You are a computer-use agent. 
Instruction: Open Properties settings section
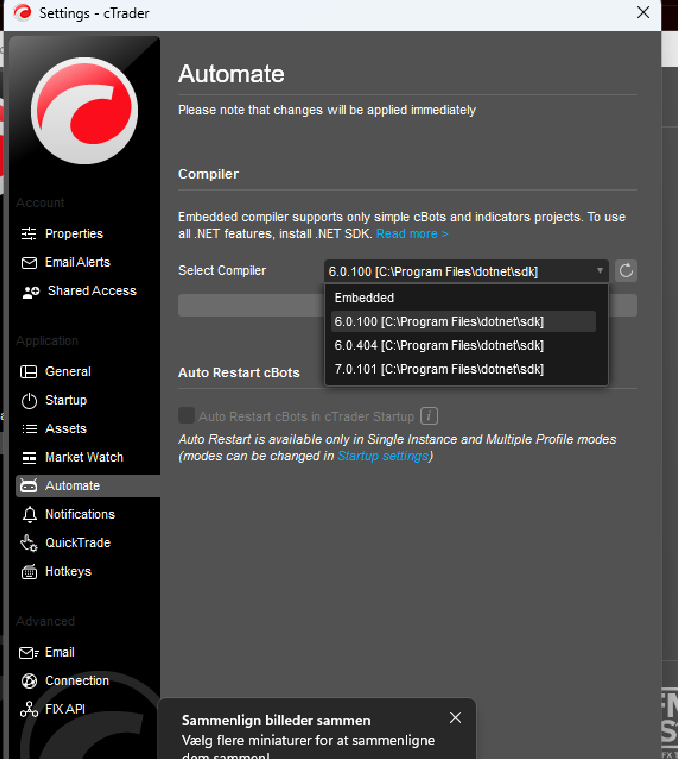pos(74,234)
